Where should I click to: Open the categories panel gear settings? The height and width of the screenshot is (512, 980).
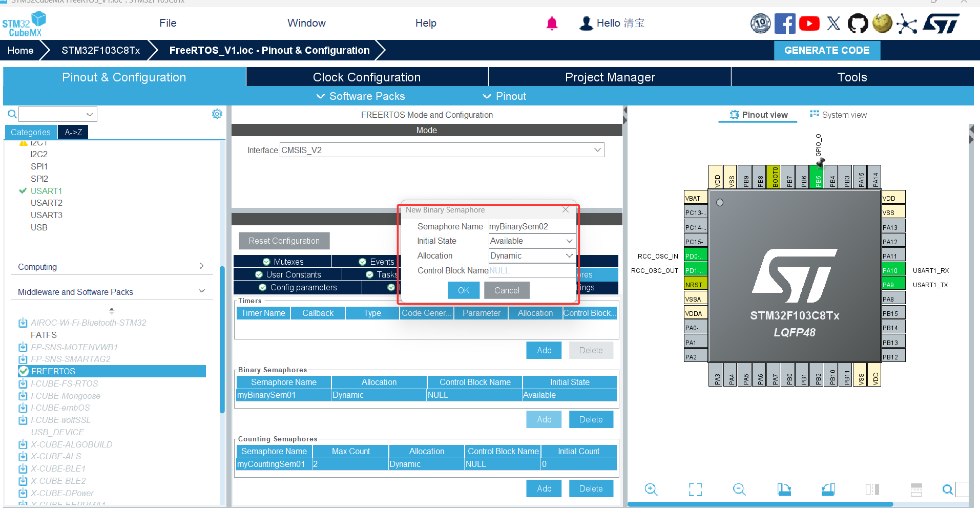pyautogui.click(x=217, y=114)
